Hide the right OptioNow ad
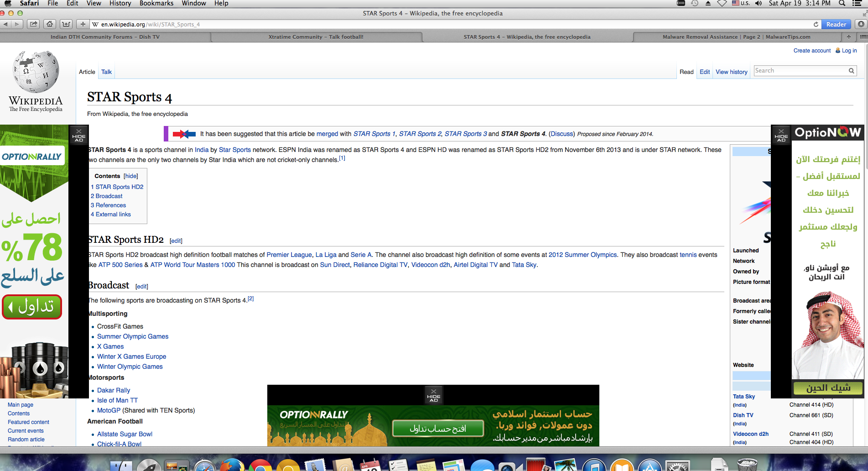 coord(781,136)
